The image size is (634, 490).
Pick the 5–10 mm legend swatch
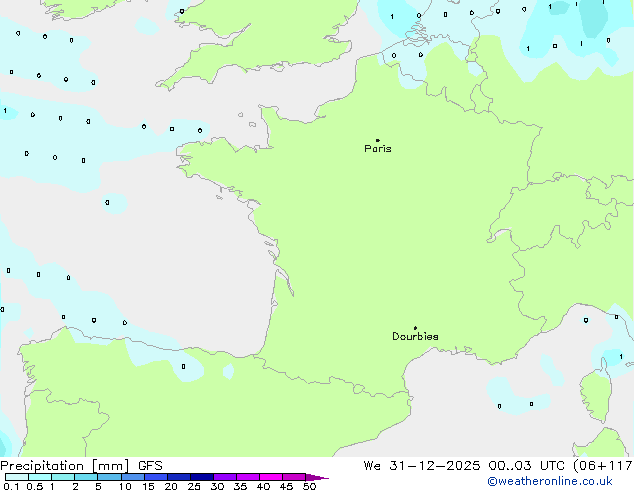pyautogui.click(x=109, y=477)
